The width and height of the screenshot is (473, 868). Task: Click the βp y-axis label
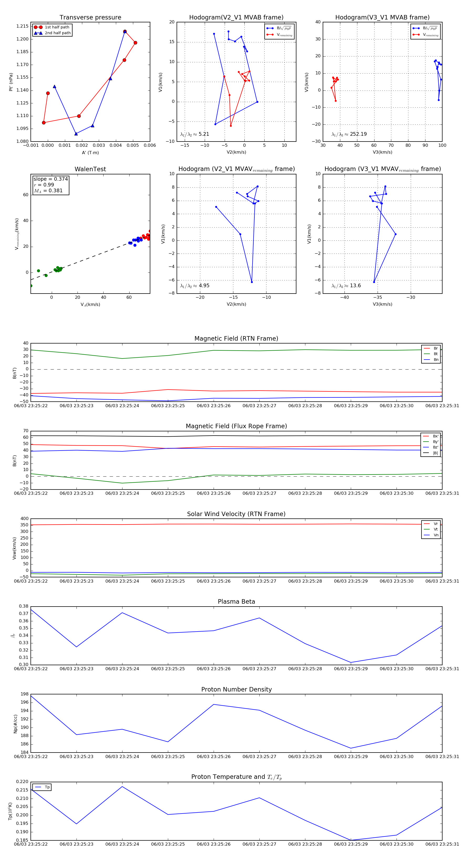tap(13, 635)
